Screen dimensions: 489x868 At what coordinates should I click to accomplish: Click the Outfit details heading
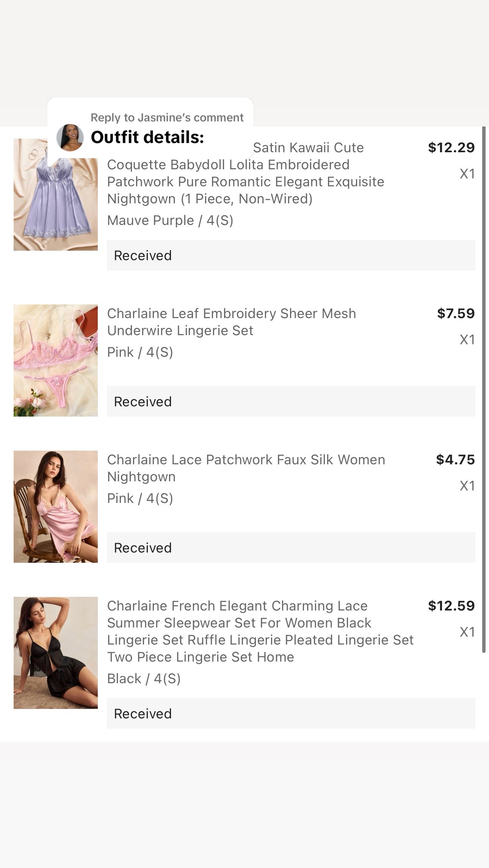(x=147, y=137)
